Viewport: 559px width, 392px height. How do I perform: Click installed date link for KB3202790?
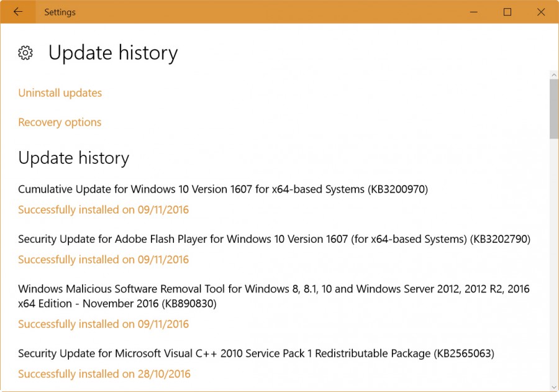103,259
